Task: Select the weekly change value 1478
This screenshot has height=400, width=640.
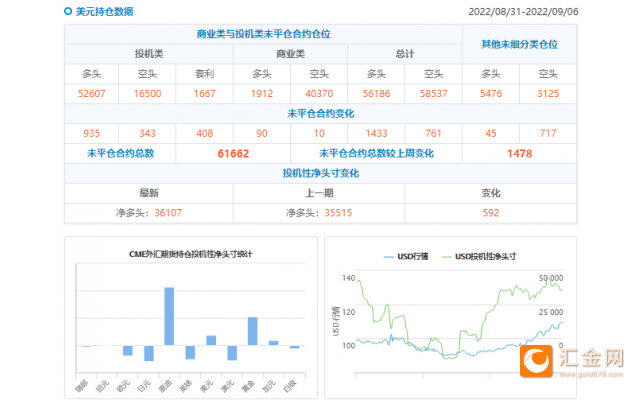Action: (x=520, y=153)
